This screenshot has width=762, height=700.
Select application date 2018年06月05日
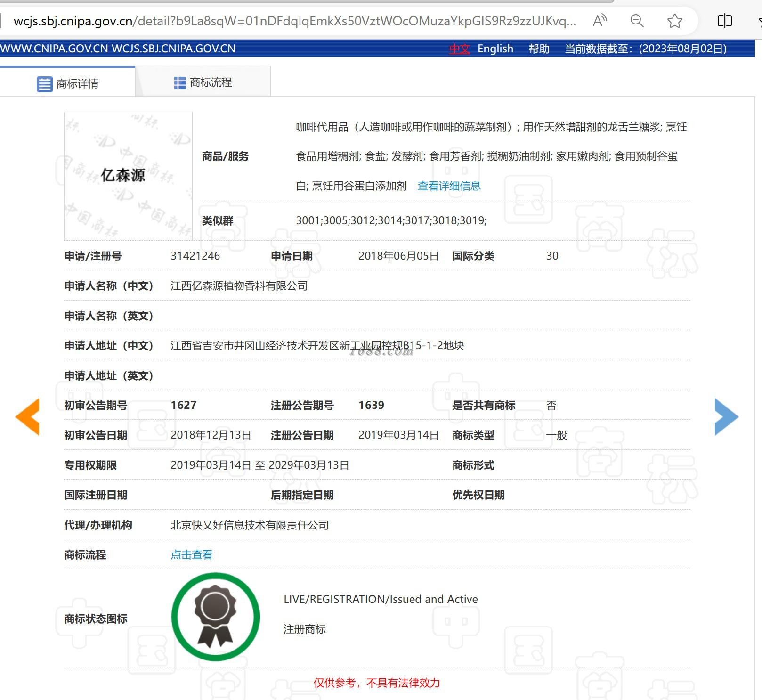[x=398, y=256]
